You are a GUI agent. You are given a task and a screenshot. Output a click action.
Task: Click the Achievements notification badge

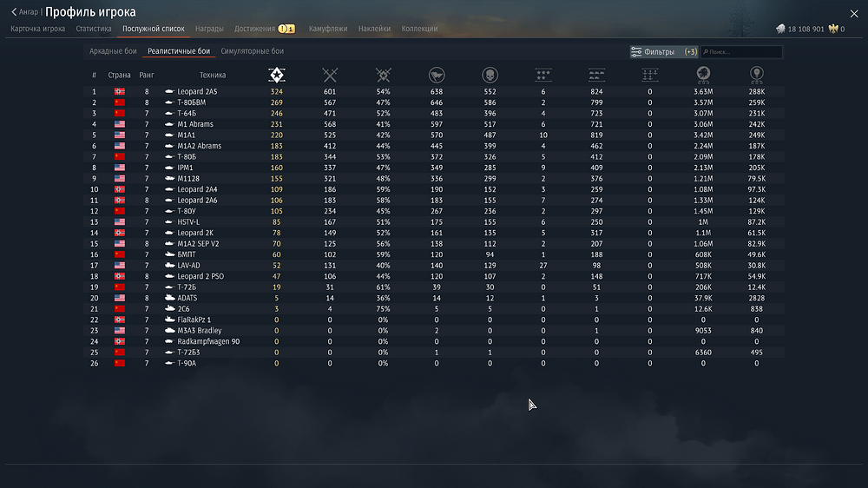286,29
